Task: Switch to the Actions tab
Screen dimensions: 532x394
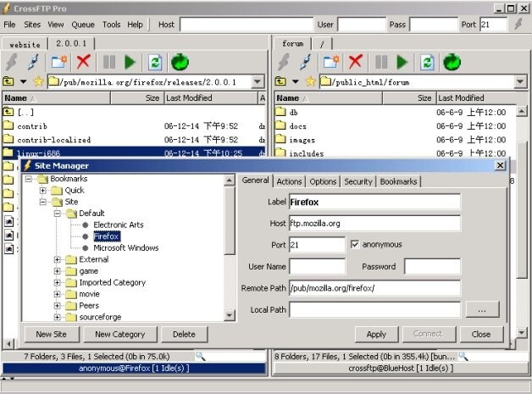Action: click(x=289, y=181)
